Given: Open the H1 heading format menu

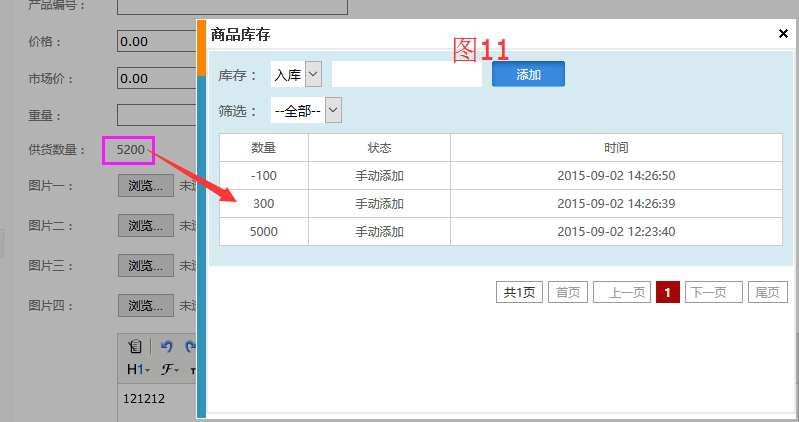Looking at the screenshot, I should pos(138,370).
